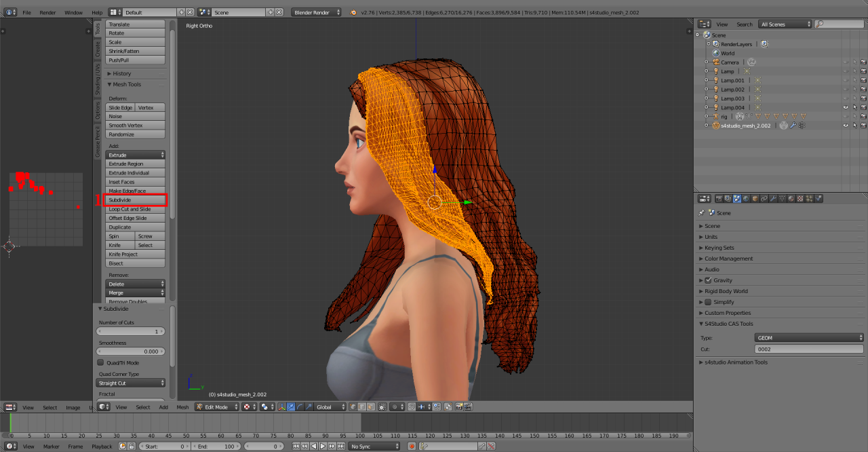Screen dimensions: 868x452
Task: Click the scale manipulator icon
Action: 308,407
